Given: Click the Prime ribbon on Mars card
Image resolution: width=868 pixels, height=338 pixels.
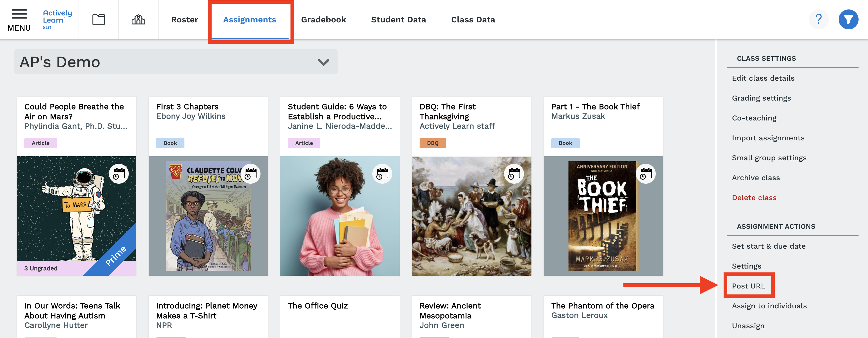Looking at the screenshot, I should tap(116, 255).
